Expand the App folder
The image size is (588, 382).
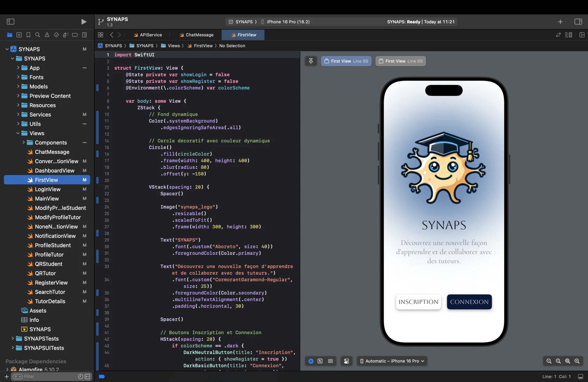(x=18, y=68)
